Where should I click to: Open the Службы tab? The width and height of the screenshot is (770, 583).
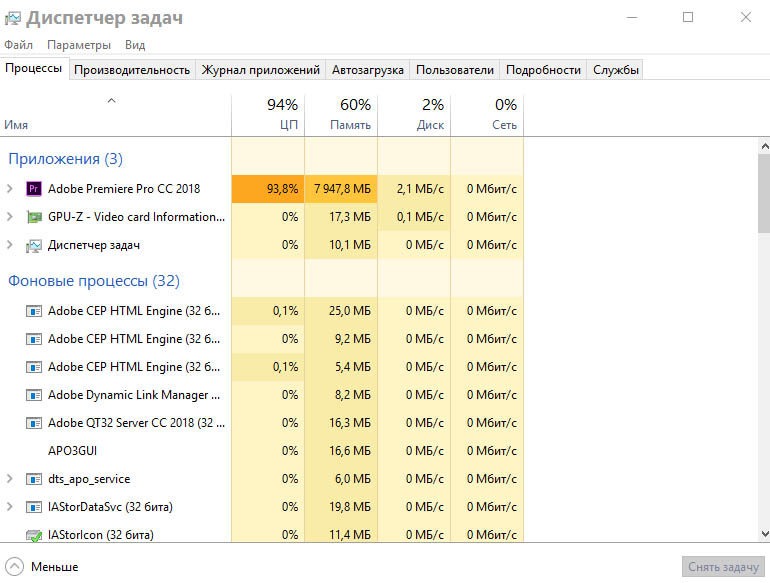click(615, 70)
